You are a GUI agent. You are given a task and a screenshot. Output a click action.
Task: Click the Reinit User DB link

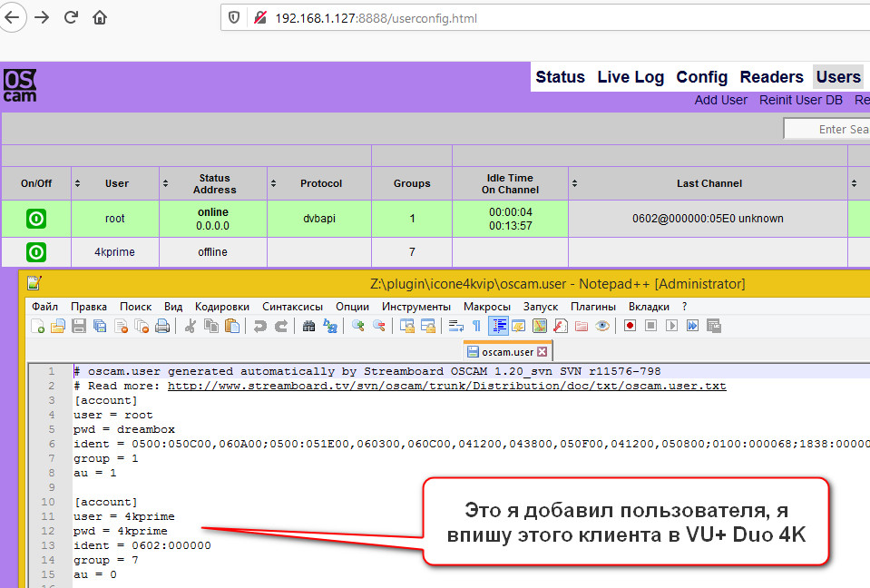[801, 101]
